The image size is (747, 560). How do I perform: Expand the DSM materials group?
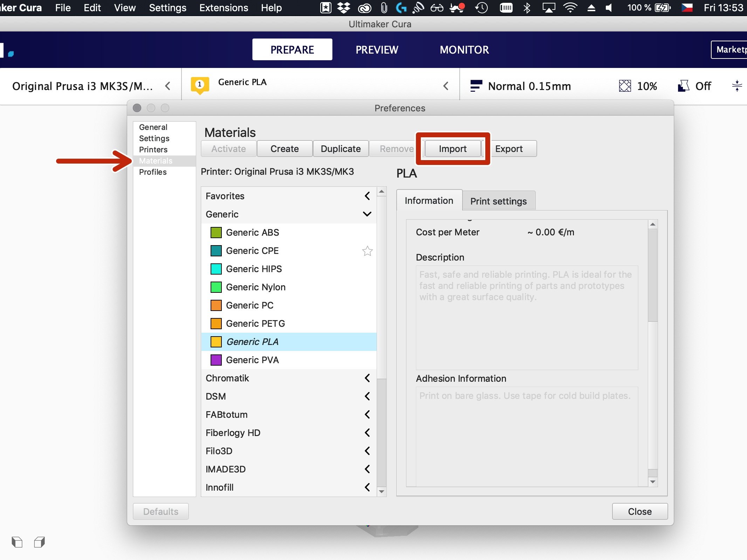tap(367, 396)
